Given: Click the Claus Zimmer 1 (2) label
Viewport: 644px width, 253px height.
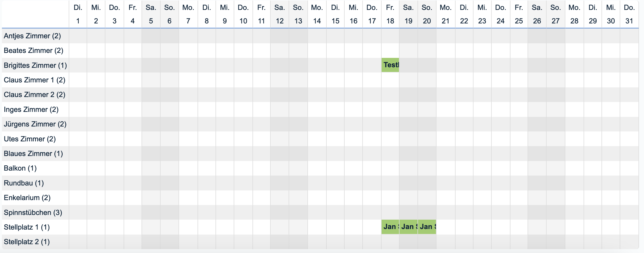Looking at the screenshot, I should 34,80.
